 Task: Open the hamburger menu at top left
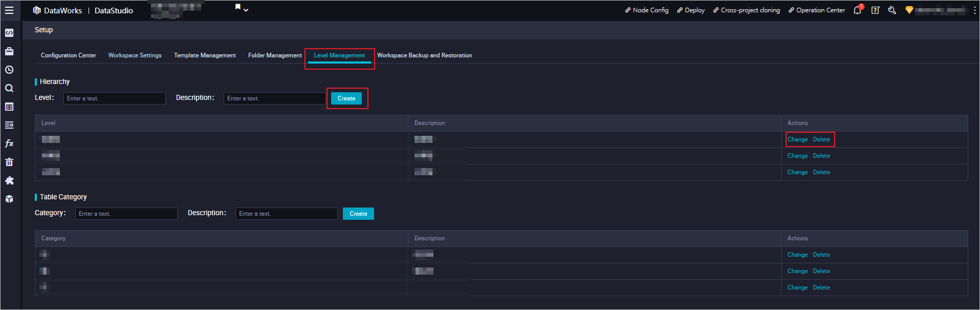point(9,10)
